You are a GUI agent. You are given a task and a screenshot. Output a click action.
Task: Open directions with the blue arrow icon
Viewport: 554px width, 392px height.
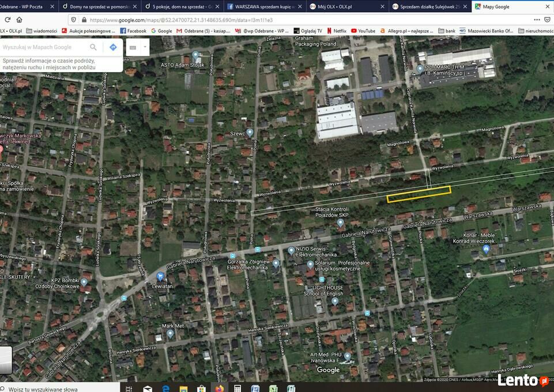113,47
